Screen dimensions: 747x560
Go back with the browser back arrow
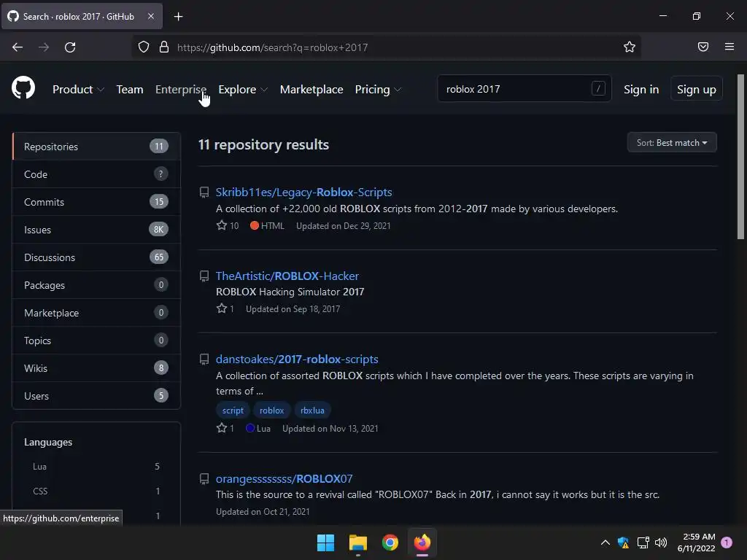tap(18, 47)
